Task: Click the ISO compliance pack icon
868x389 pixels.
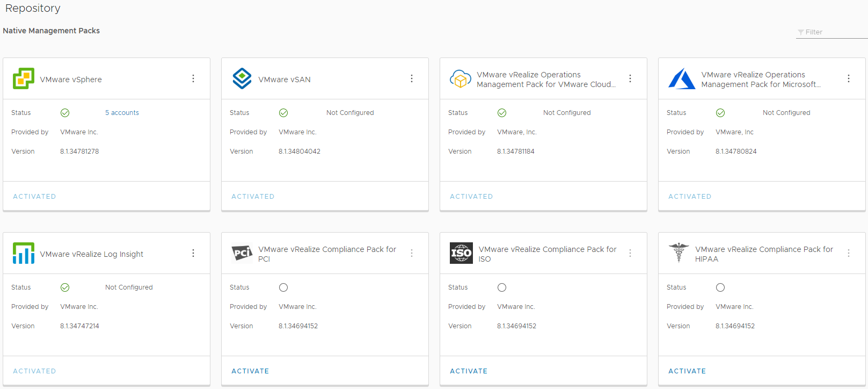Action: [x=461, y=253]
